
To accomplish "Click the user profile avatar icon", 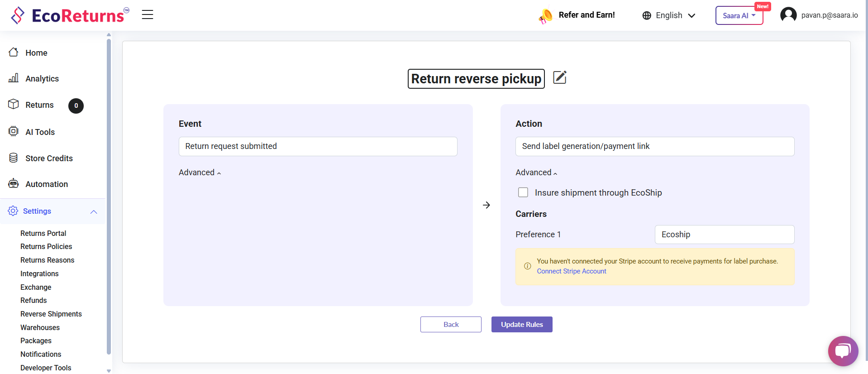I will [788, 15].
